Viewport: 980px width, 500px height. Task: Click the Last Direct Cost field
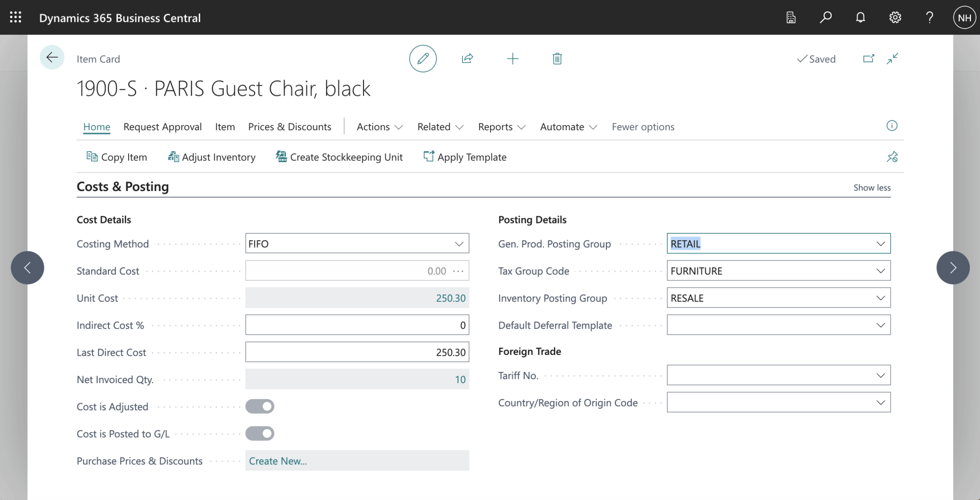point(357,352)
